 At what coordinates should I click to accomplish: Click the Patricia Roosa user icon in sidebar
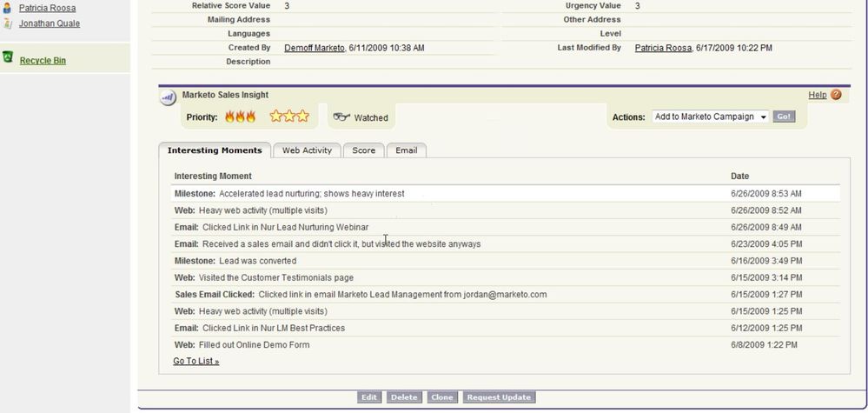click(x=8, y=8)
